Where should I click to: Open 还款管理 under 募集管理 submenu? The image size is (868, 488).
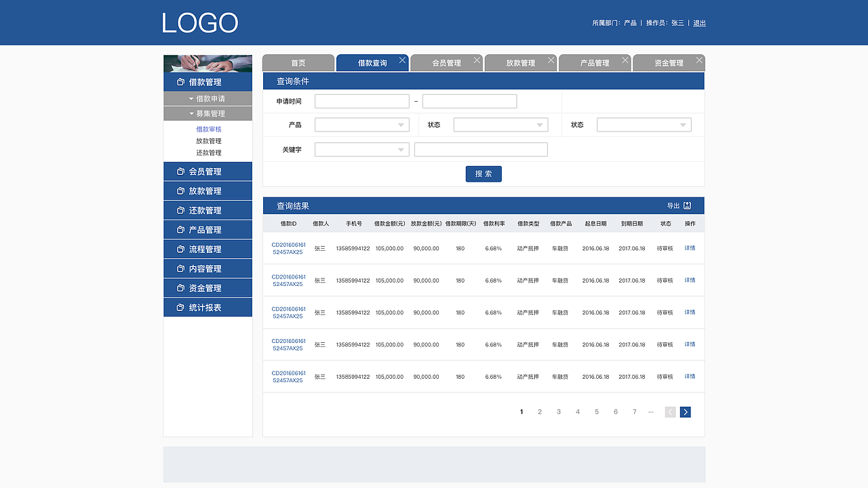[x=209, y=153]
